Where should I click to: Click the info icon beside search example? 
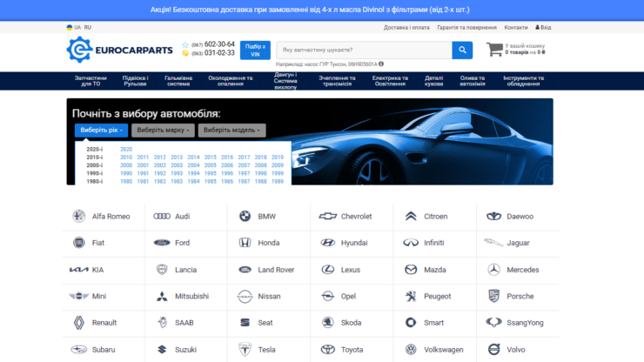tap(381, 64)
